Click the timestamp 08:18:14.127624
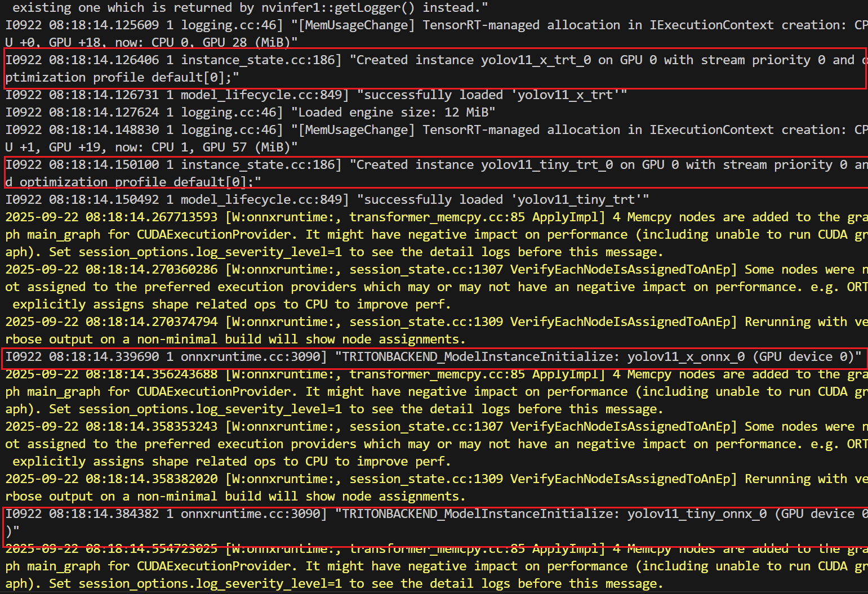 click(x=104, y=113)
